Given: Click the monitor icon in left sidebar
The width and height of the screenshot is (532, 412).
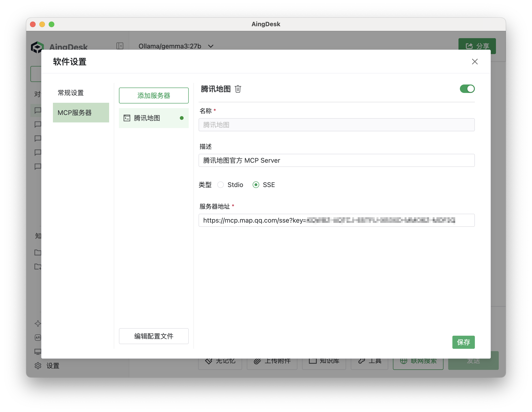Looking at the screenshot, I should pos(38,351).
